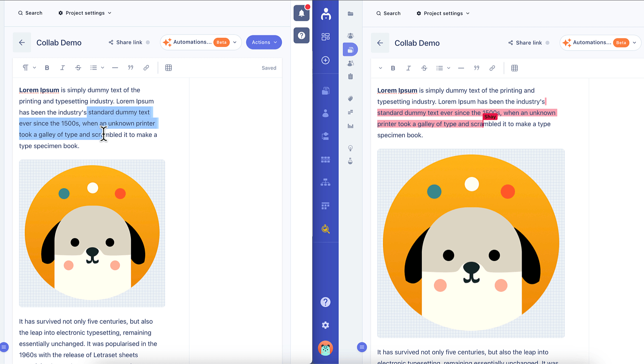
Task: Click Share link in left window
Action: pos(126,42)
